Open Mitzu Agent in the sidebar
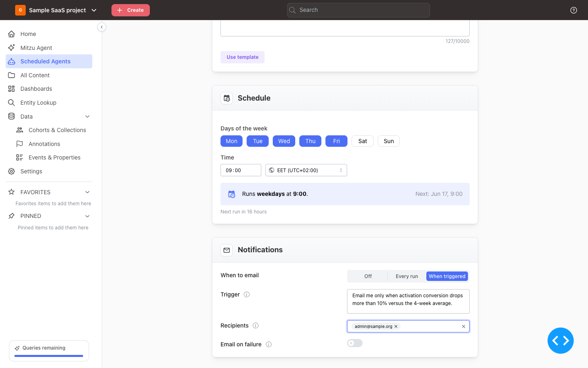Viewport: 588px width, 368px height. click(49, 48)
